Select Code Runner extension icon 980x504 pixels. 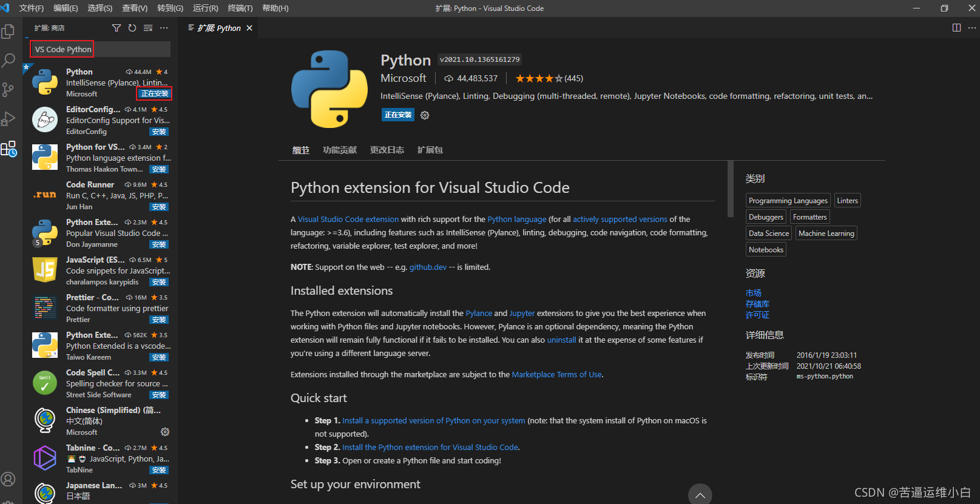[x=45, y=195]
